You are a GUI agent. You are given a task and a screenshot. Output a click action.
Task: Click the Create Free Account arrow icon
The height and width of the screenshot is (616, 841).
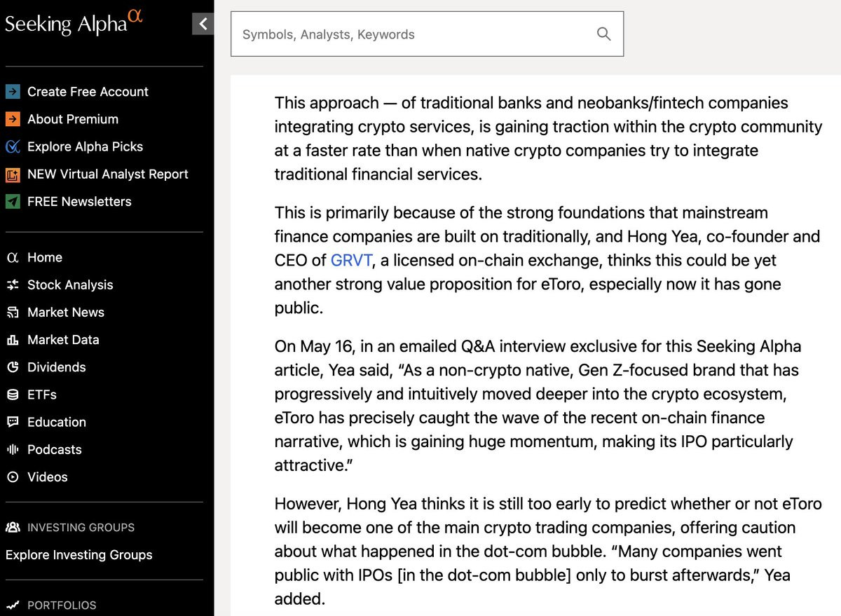[13, 92]
